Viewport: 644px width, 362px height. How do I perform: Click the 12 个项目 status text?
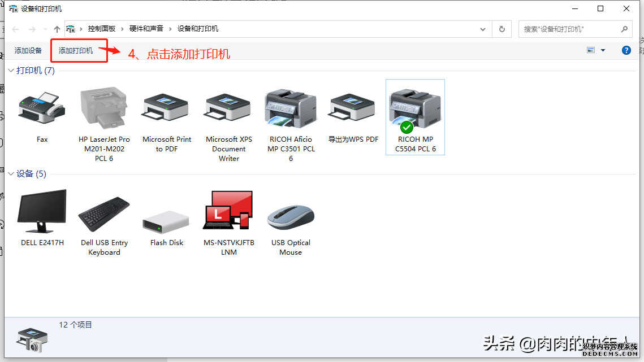point(76,325)
